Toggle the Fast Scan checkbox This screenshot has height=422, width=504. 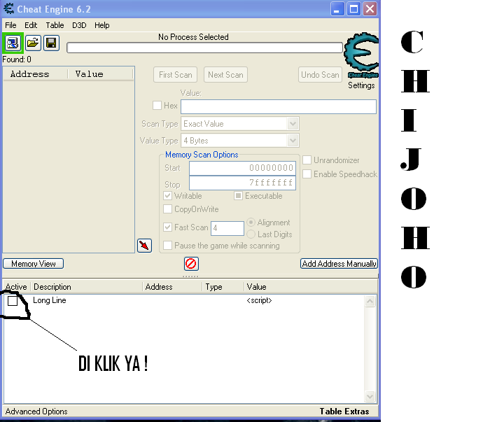coord(167,227)
